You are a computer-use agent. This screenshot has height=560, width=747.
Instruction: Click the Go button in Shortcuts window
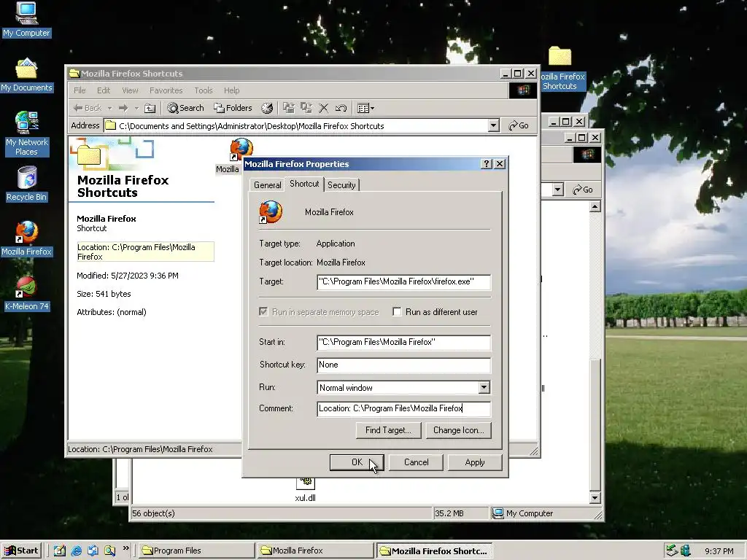(519, 125)
